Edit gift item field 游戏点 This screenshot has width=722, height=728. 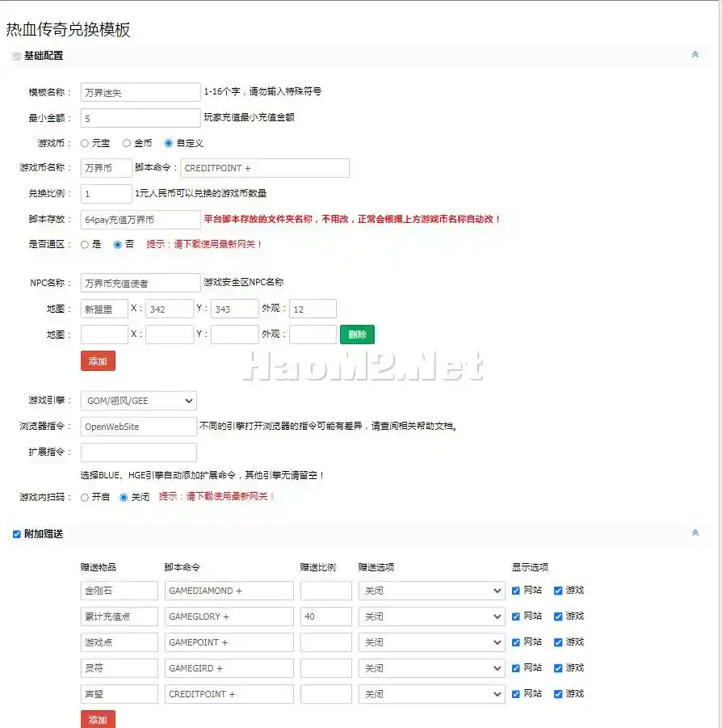click(x=120, y=642)
